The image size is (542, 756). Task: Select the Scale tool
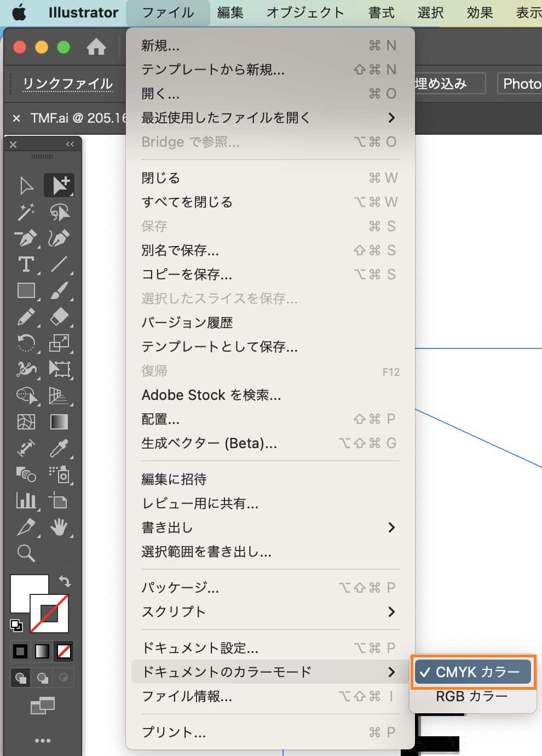(59, 343)
